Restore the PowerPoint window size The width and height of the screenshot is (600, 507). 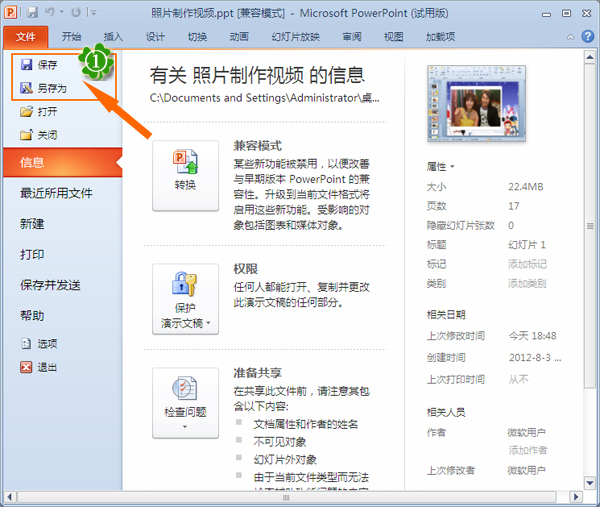point(566,13)
